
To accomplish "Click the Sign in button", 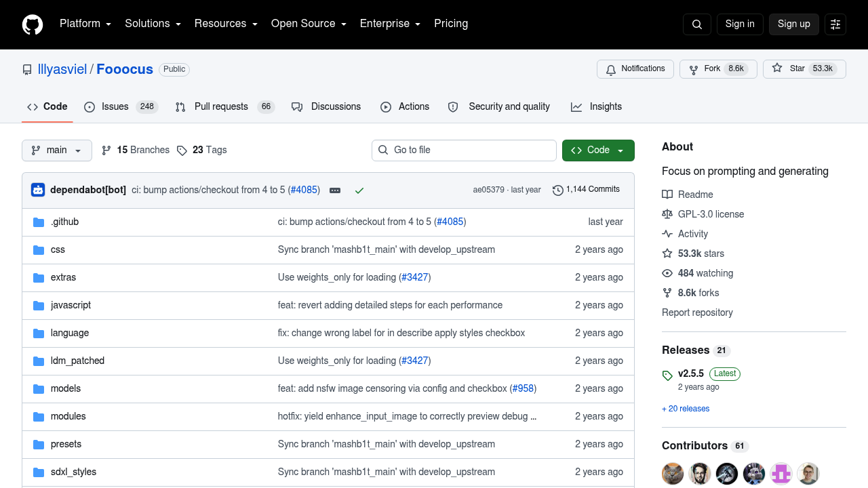I will tap(740, 24).
